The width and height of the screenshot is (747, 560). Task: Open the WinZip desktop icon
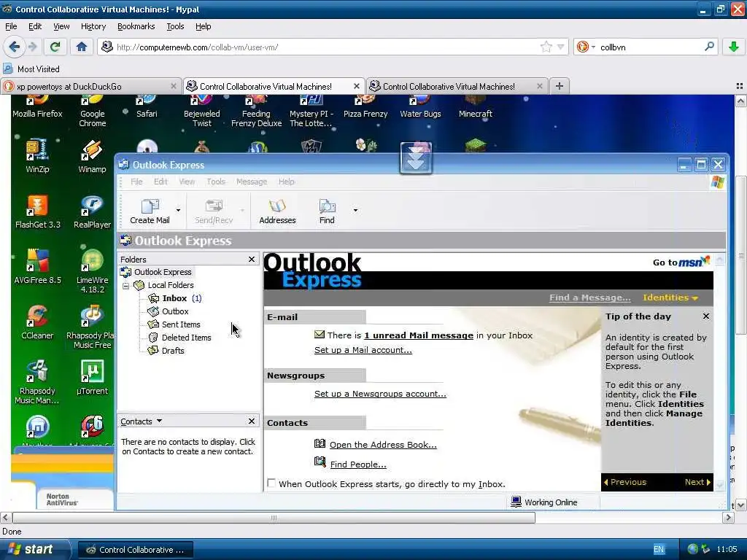(x=37, y=156)
